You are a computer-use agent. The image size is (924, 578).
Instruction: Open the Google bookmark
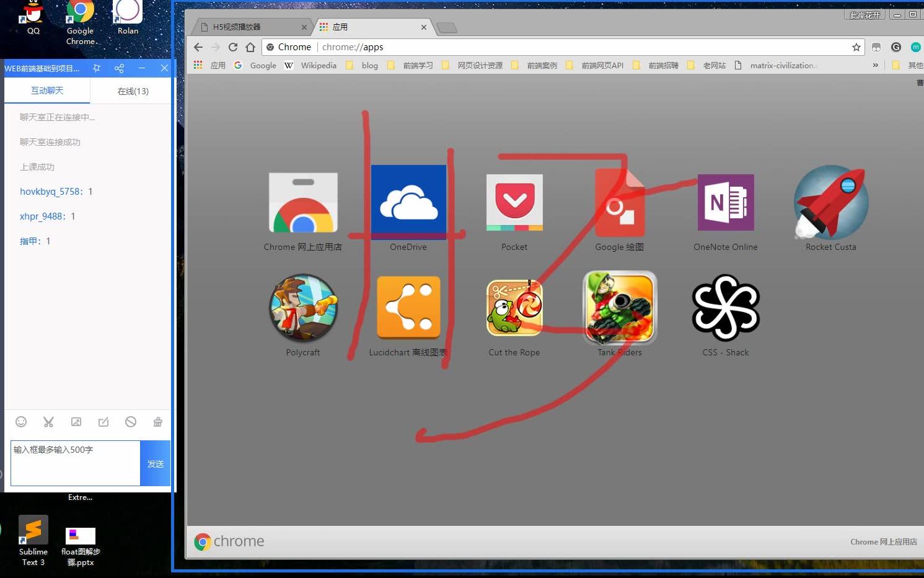coord(255,65)
